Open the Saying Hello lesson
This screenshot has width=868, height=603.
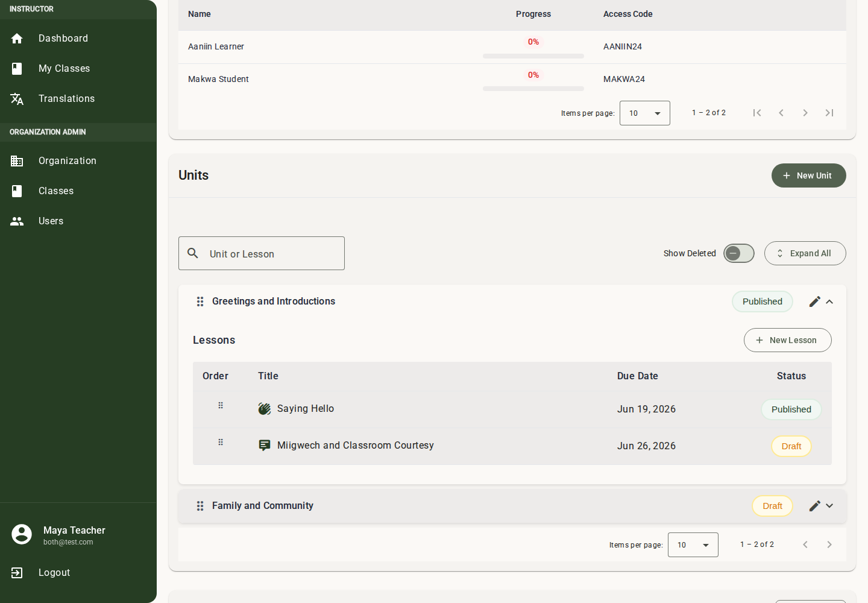[x=306, y=409]
